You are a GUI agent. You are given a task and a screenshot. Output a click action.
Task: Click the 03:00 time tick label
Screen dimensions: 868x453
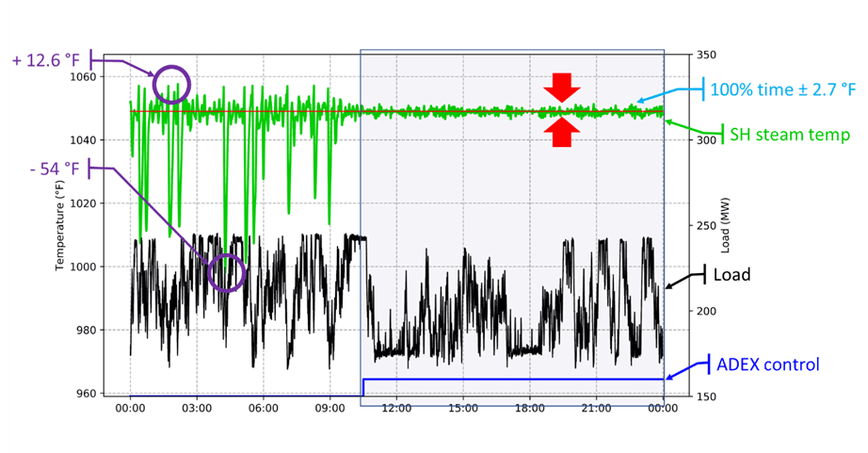(197, 409)
